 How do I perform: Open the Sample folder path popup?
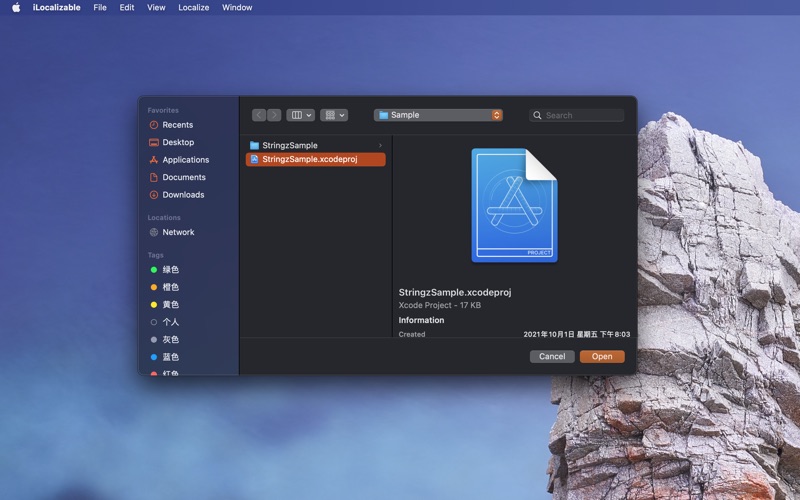click(x=438, y=115)
